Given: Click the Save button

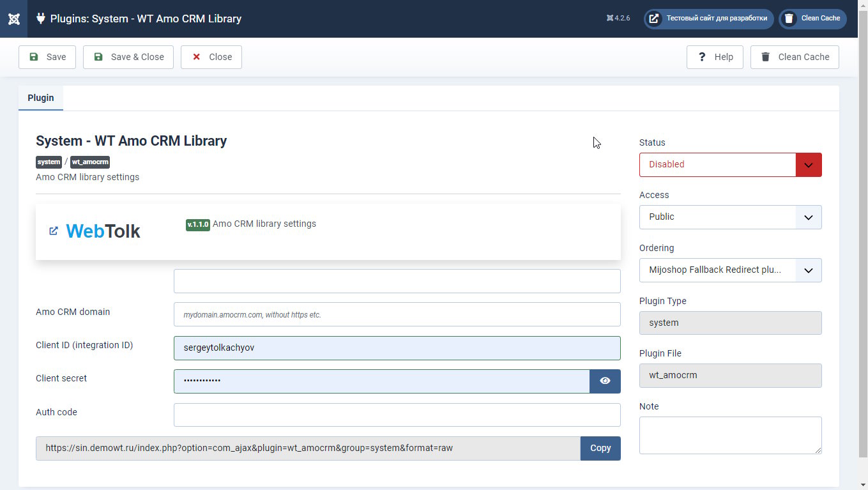Looking at the screenshot, I should pyautogui.click(x=47, y=57).
